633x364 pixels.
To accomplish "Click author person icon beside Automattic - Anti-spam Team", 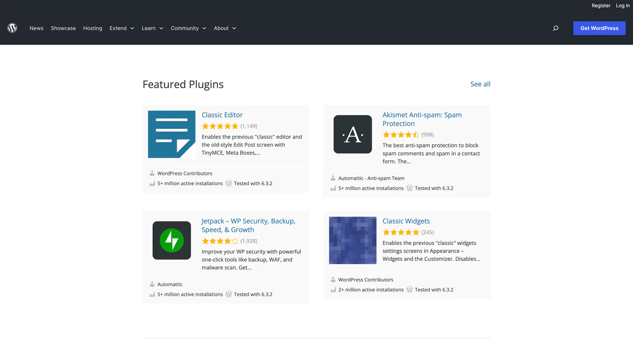I will click(x=333, y=178).
